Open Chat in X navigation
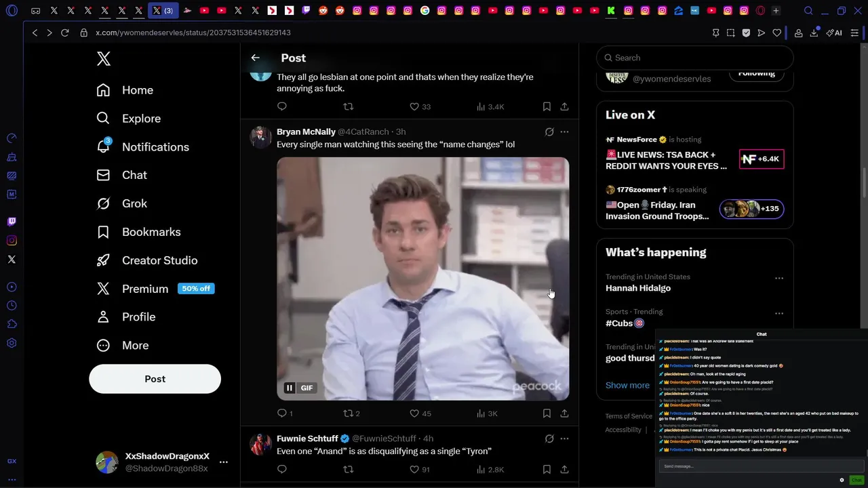The image size is (868, 488). point(122,175)
